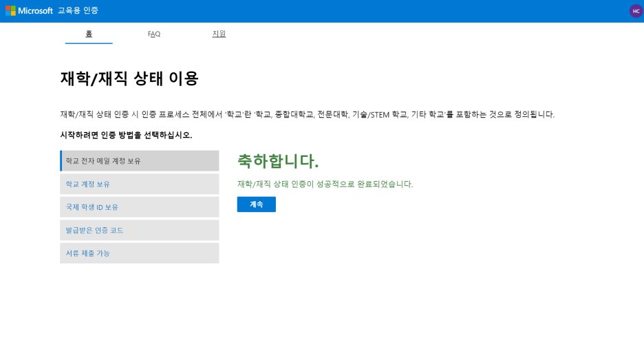Select 발급받은 인증 코드 method
The image size is (644, 349).
[x=140, y=230]
